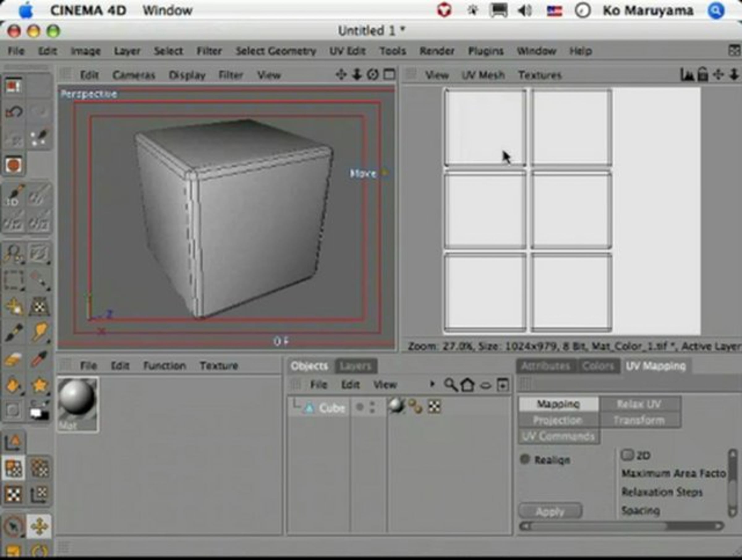Open the Select Geometry menu
Screen dimensions: 742x560
(276, 51)
